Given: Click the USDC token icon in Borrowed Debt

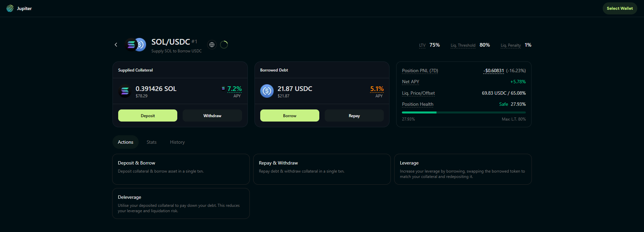Looking at the screenshot, I should pyautogui.click(x=267, y=91).
